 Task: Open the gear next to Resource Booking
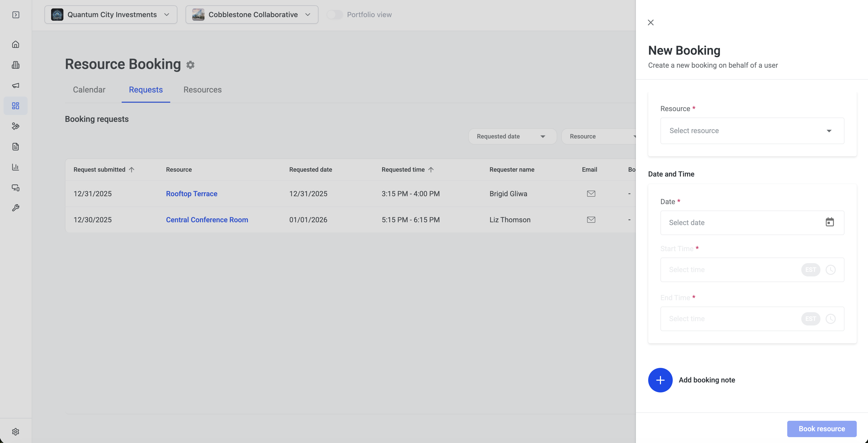tap(190, 65)
